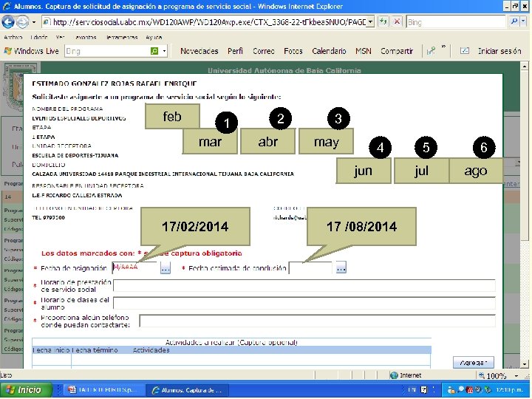Open Fotos in the Windows Live toolbar
532x399 pixels.
pos(293,51)
